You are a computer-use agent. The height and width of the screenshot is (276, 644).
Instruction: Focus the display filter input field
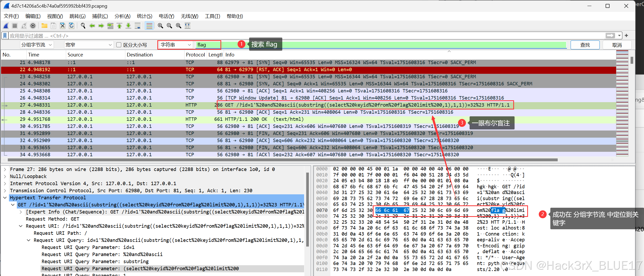[306, 35]
